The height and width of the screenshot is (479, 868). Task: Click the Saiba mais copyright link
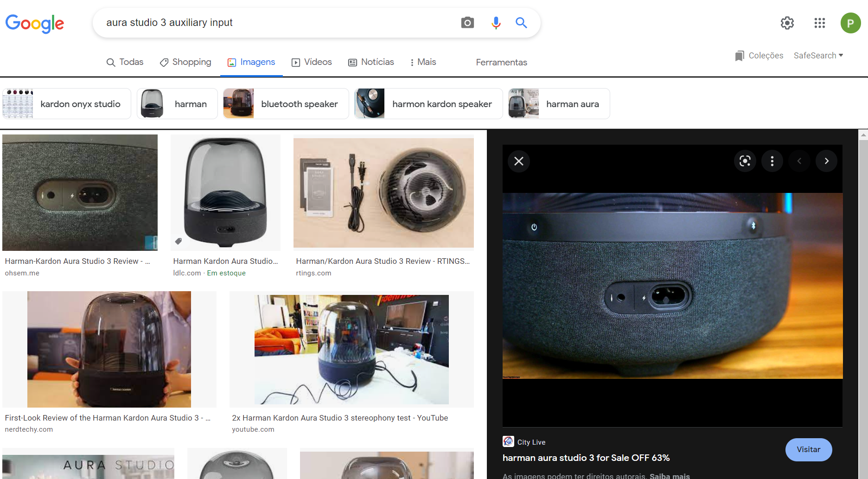click(670, 476)
